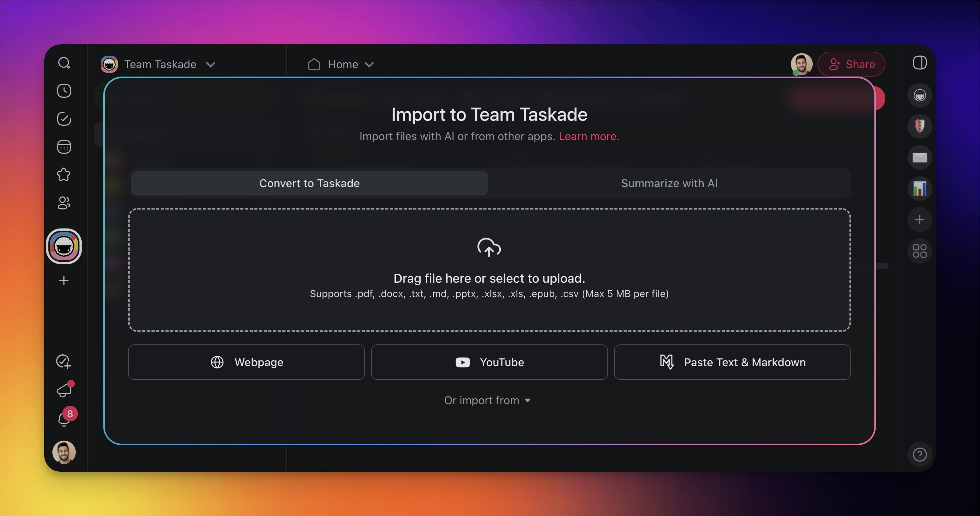Image resolution: width=980 pixels, height=516 pixels.
Task: Toggle the right sidebar panel
Action: tap(919, 63)
